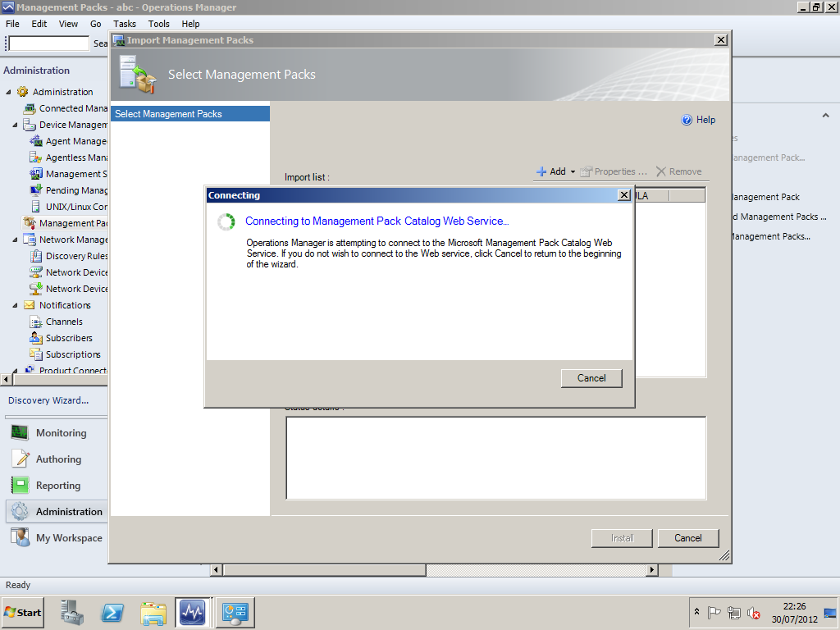Click the Device Management icon
Screen dimensions: 840x630
click(30, 125)
